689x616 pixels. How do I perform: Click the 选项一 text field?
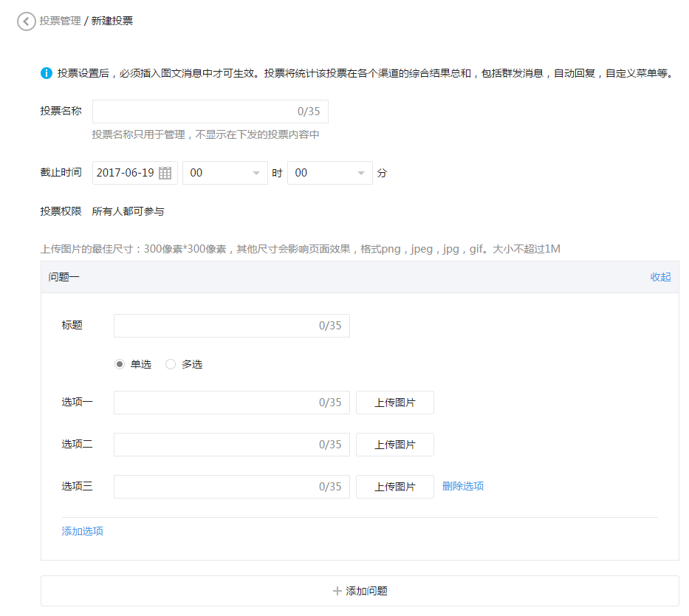[215, 403]
